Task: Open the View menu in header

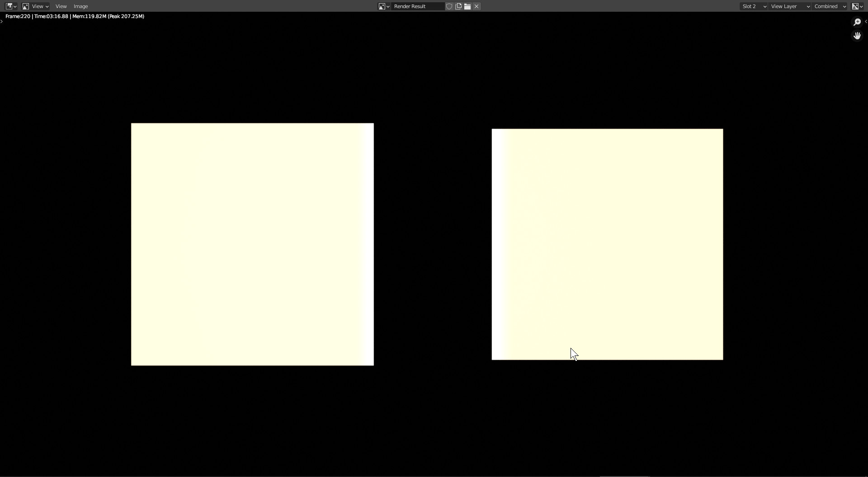Action: (61, 6)
